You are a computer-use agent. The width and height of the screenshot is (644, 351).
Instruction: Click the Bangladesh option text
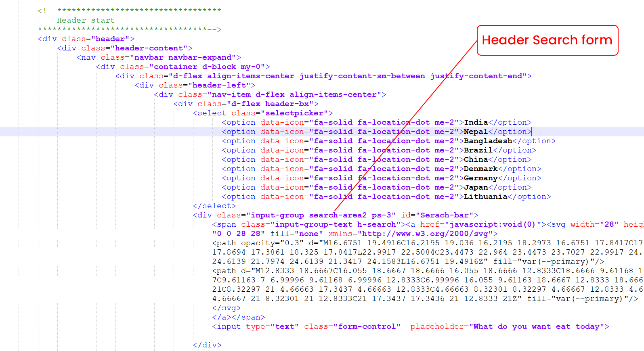[488, 141]
